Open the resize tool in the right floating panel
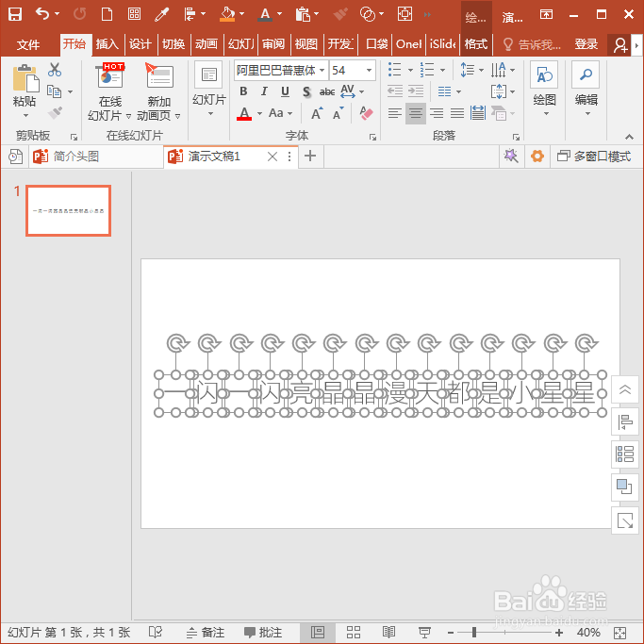The image size is (644, 644). pos(625,520)
